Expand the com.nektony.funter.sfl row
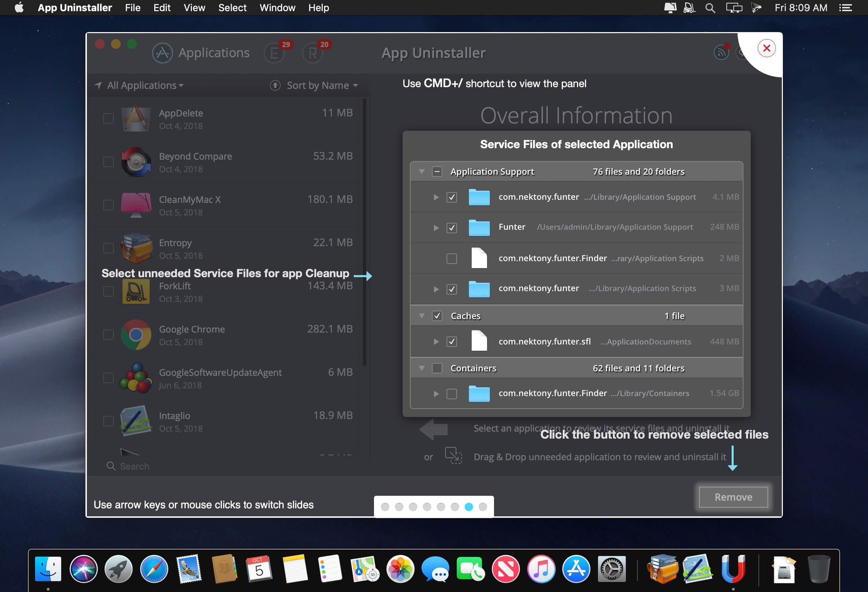This screenshot has width=868, height=592. click(x=436, y=342)
